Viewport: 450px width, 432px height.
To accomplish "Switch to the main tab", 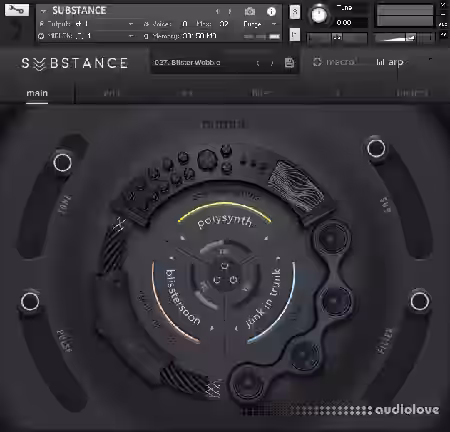I will (x=37, y=93).
